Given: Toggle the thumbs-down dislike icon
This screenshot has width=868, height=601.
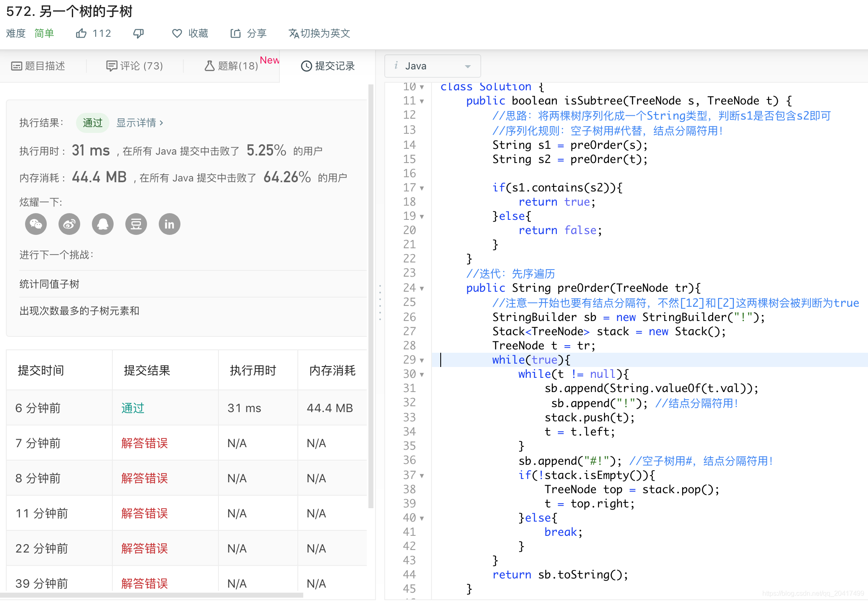Looking at the screenshot, I should click(x=138, y=33).
